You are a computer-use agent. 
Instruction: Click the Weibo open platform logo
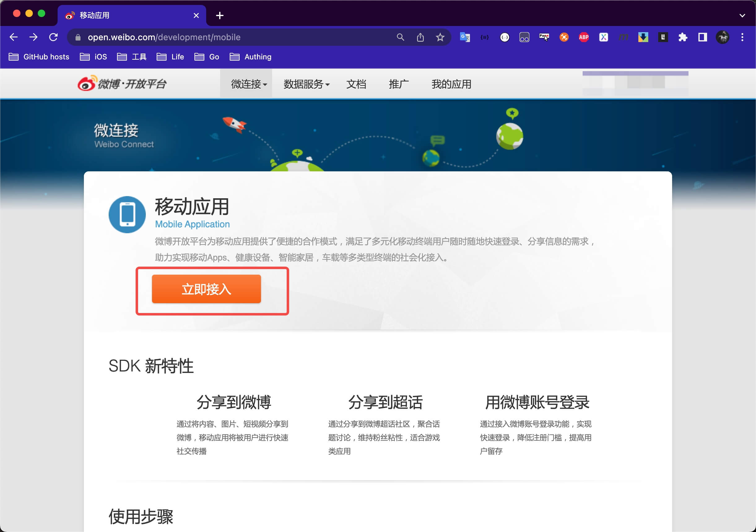122,84
